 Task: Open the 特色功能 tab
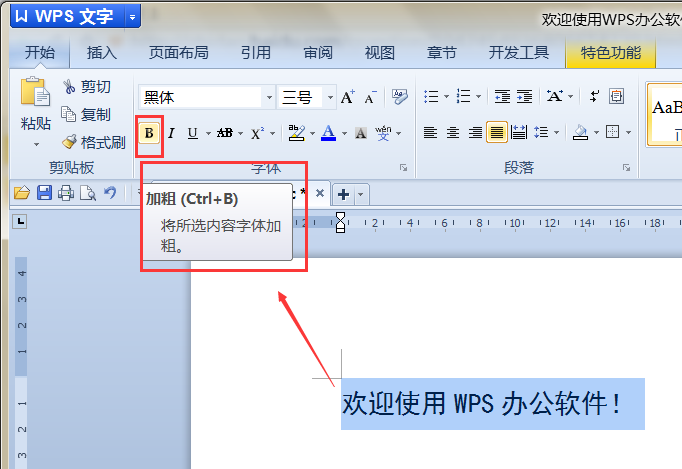tap(611, 53)
